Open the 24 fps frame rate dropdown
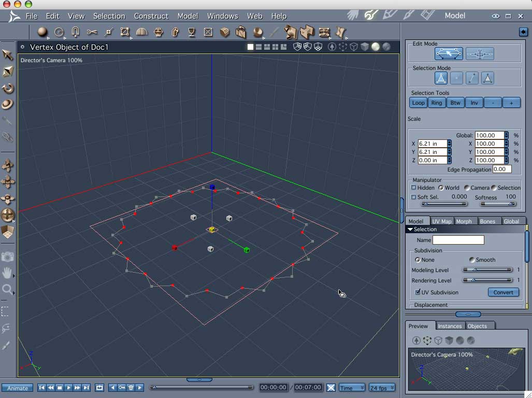 [x=382, y=388]
